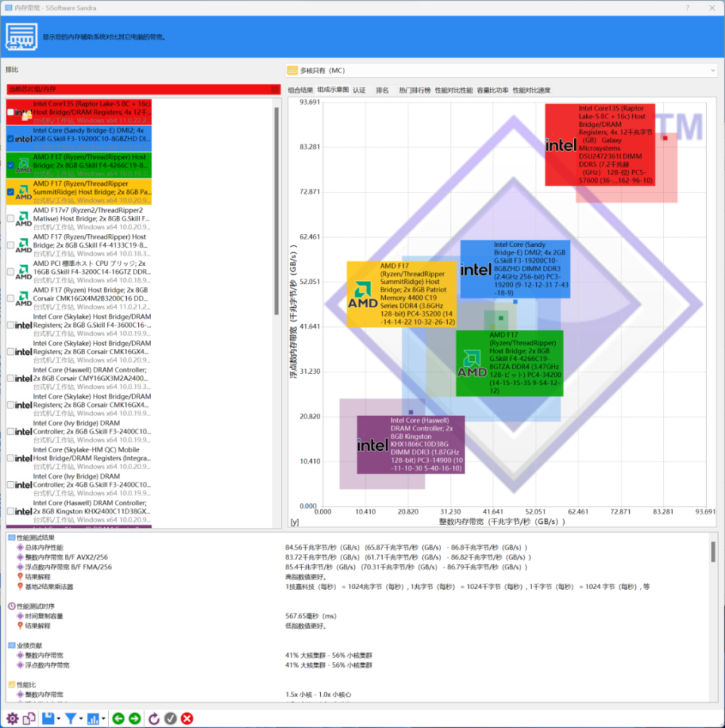Click the pin icon beside 基地2结果乘法器

20,587
